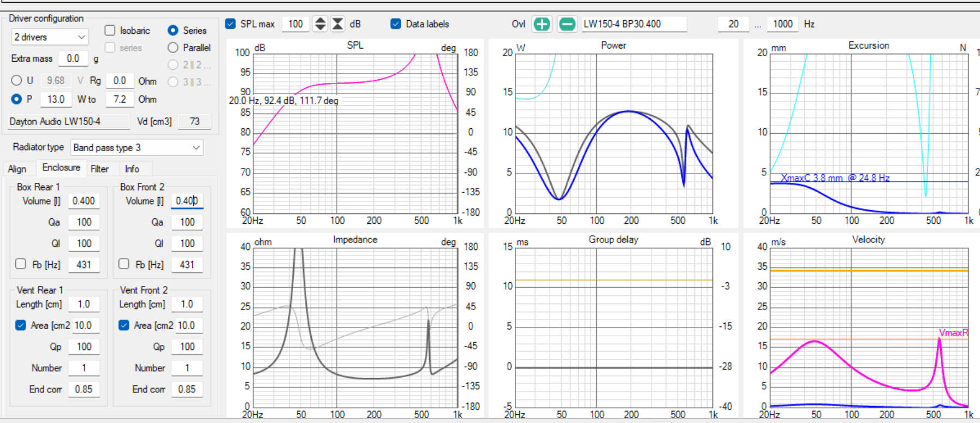The image size is (980, 423).
Task: Click the Dayton Audio LW150-4 driver button
Action: click(69, 121)
